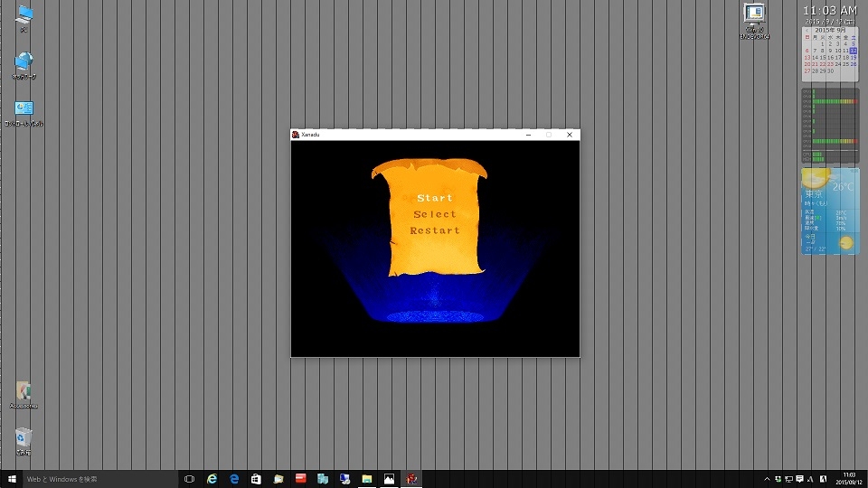Viewport: 868px width, 488px height.
Task: Open the red app taskbar icon
Action: (x=300, y=479)
